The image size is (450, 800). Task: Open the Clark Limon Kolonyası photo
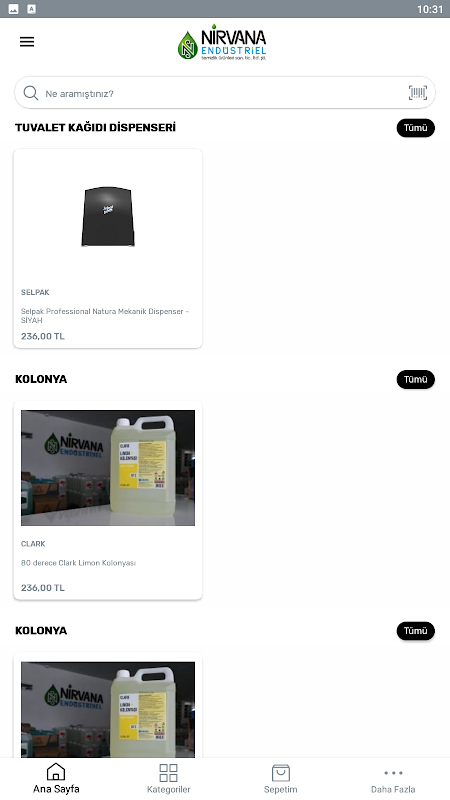(108, 468)
